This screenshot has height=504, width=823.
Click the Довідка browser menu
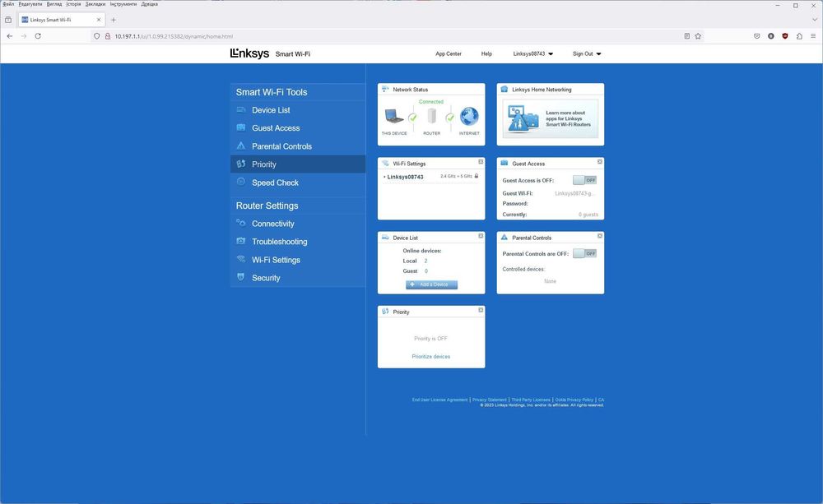tap(150, 3)
